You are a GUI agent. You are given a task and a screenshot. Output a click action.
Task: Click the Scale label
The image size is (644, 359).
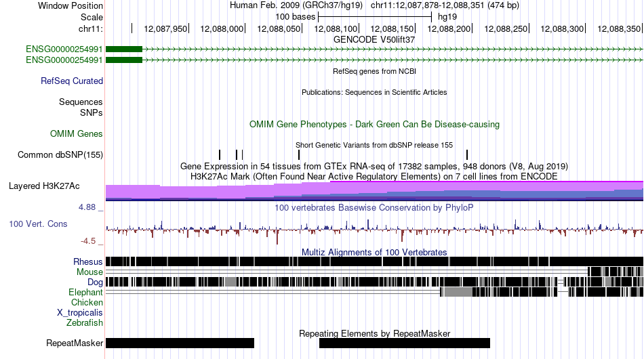tap(92, 17)
